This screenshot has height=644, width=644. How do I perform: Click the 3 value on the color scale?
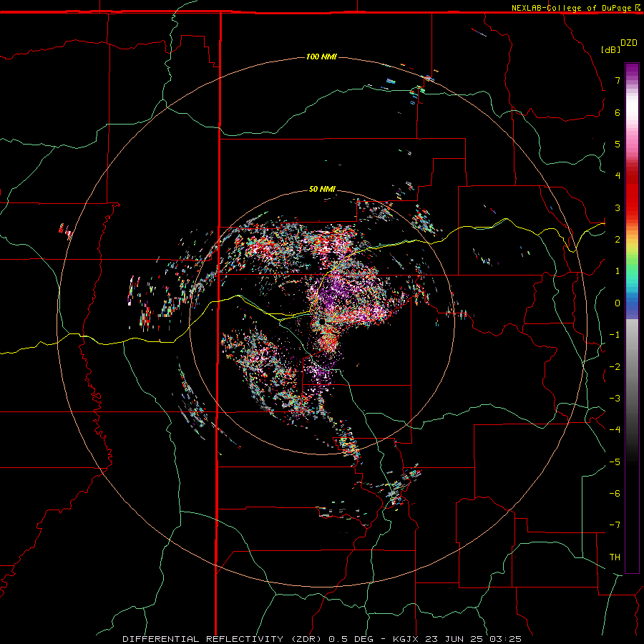[x=618, y=208]
